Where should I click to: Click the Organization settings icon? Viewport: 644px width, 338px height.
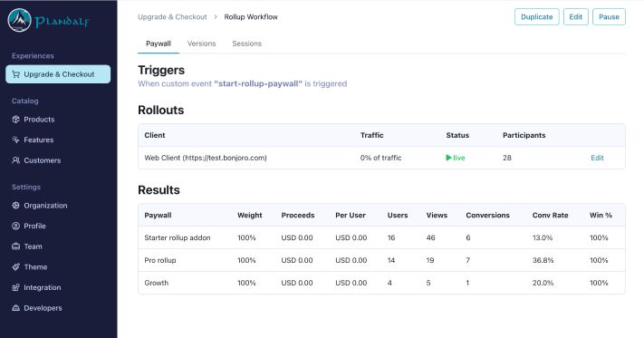coord(16,206)
